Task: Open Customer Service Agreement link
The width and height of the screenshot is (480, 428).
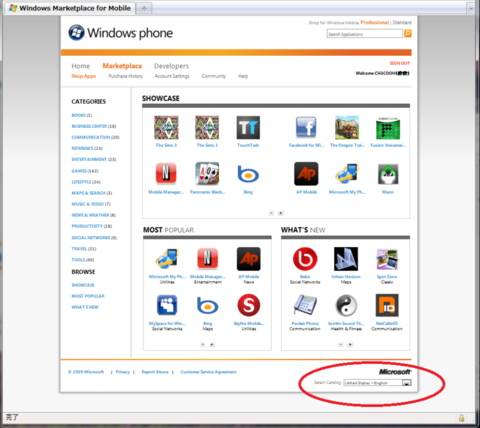Action: [x=208, y=372]
